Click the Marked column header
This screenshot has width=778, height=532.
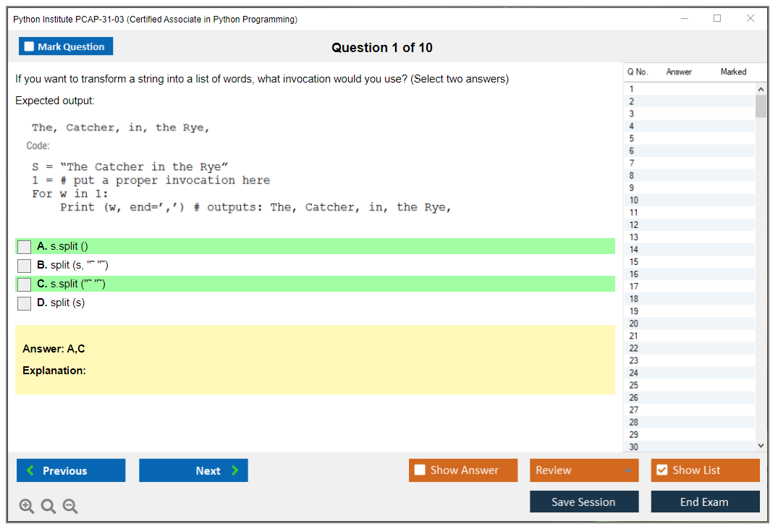[733, 72]
